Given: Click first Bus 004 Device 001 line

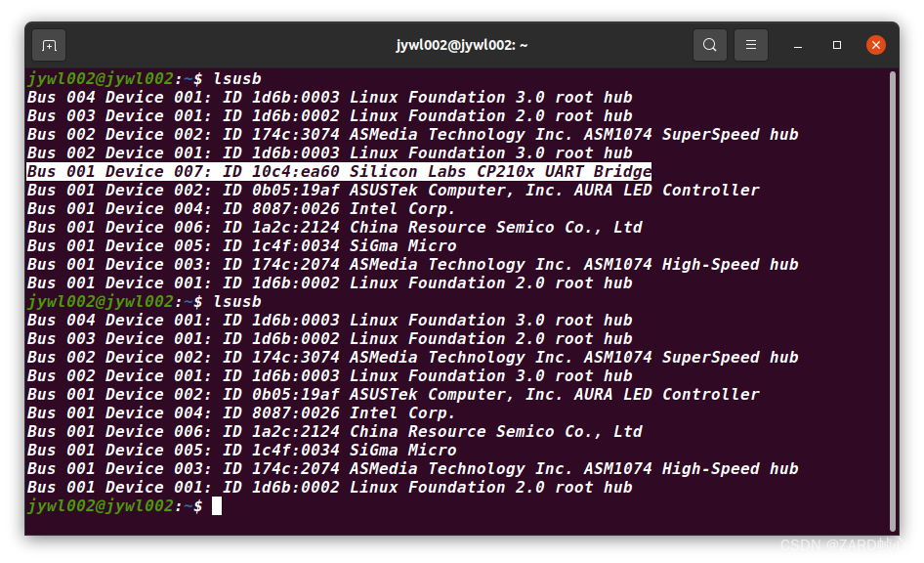Looking at the screenshot, I should [x=329, y=98].
